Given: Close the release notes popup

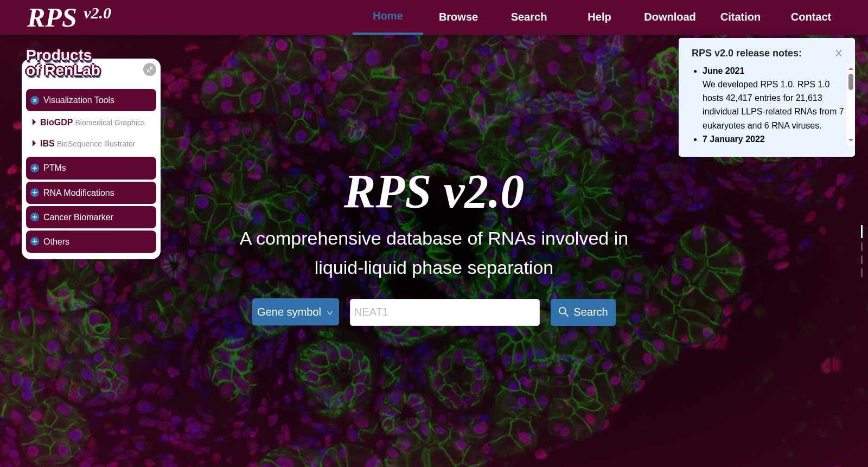Looking at the screenshot, I should tap(839, 53).
